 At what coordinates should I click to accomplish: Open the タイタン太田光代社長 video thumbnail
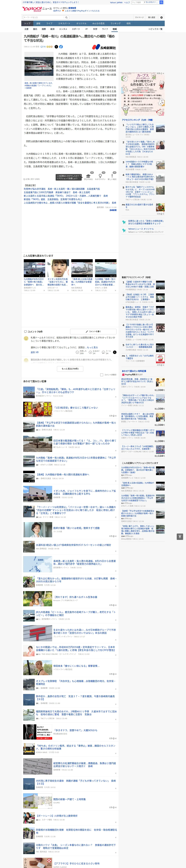click(58, 268)
